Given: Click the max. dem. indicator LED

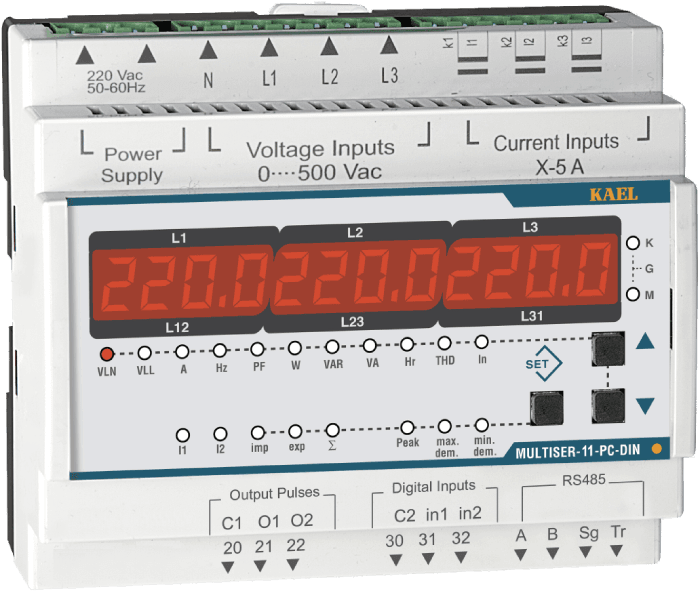Looking at the screenshot, I should (x=445, y=426).
